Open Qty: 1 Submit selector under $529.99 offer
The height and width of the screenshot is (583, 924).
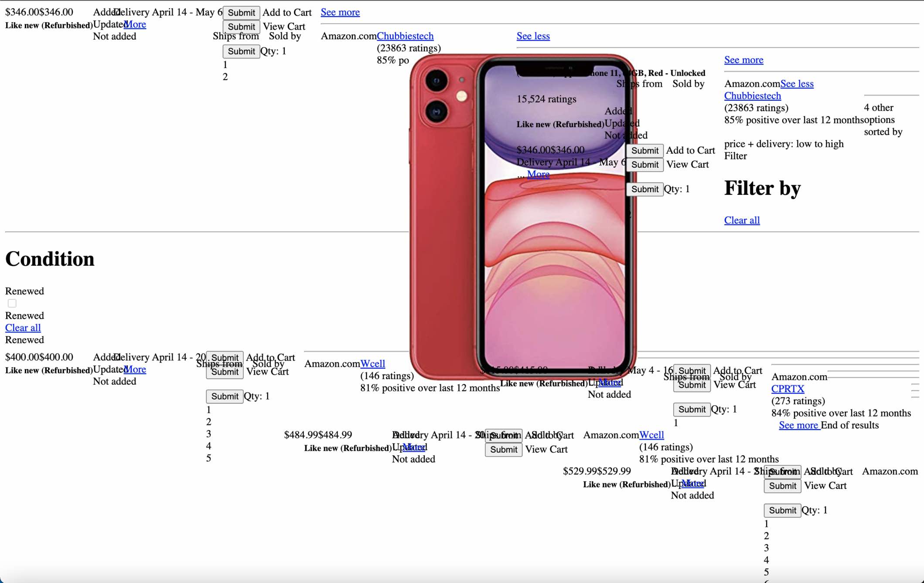782,510
